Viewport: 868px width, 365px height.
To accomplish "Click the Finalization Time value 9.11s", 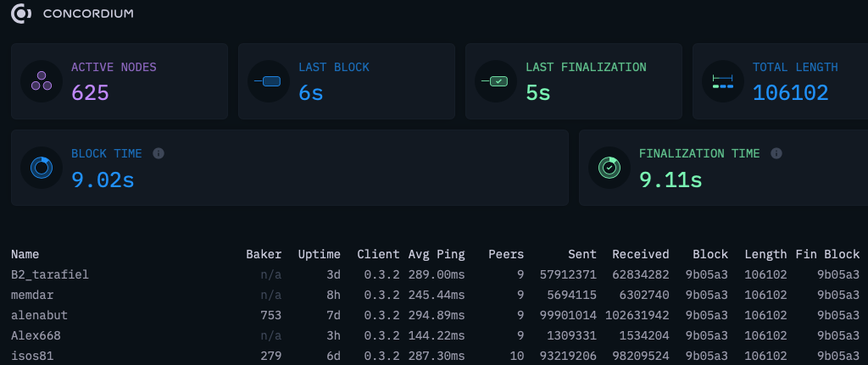I will tap(670, 180).
